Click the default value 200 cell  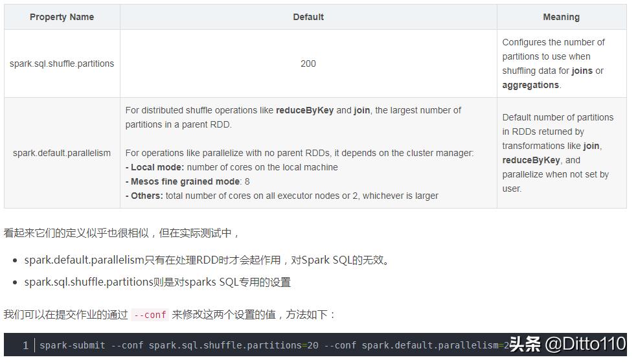308,63
